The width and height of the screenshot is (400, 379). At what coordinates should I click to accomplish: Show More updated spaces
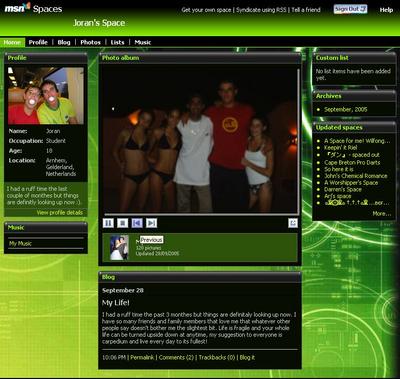coord(381,214)
